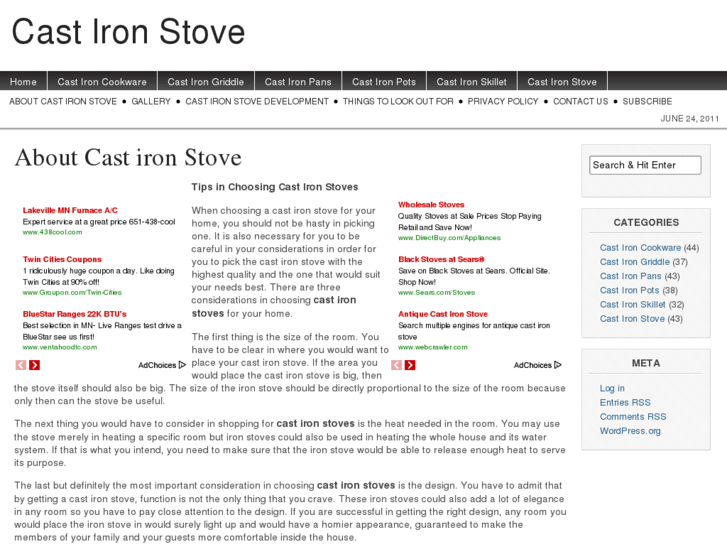Click the www.ventahoodtc.com ad URL
This screenshot has width=727, height=545.
(x=60, y=347)
